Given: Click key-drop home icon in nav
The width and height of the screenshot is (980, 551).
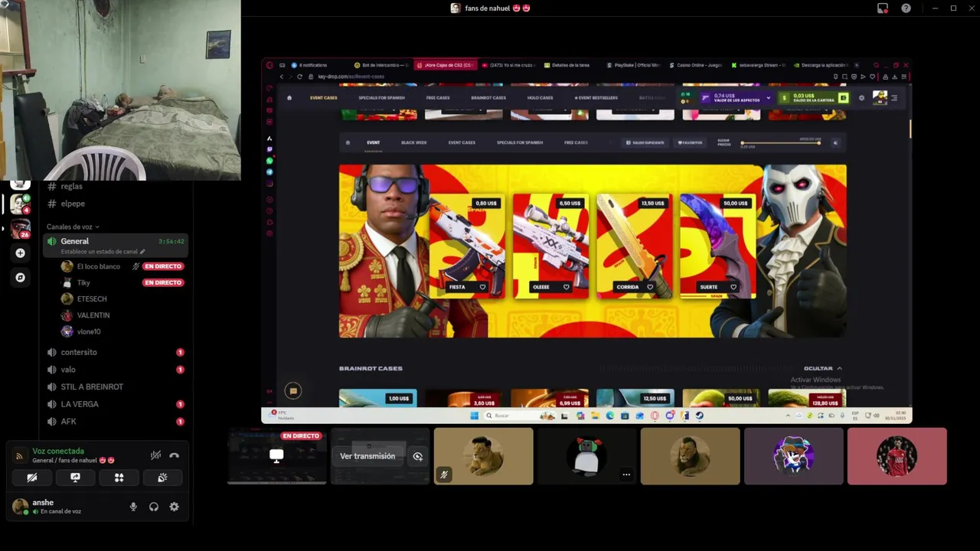Looking at the screenshot, I should click(289, 98).
